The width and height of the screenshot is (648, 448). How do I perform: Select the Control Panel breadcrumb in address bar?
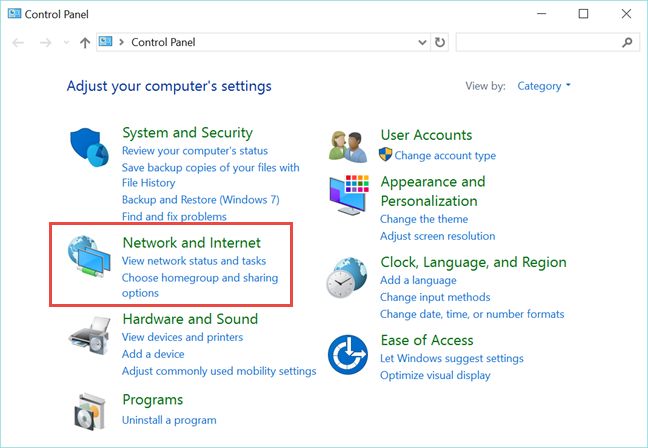click(x=163, y=42)
